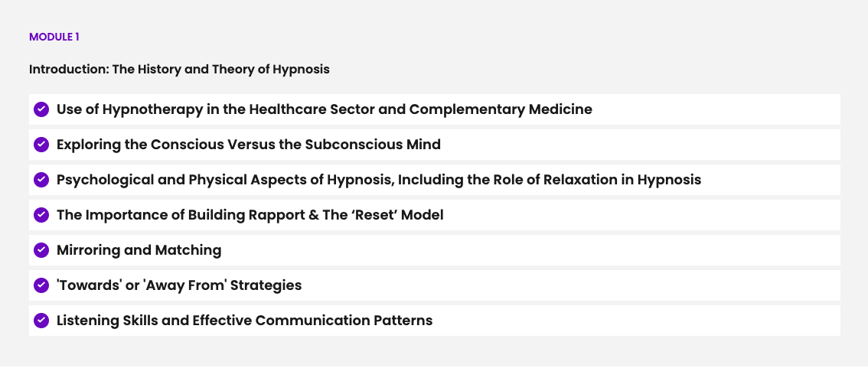
Task: Select the Role of Relaxation in Hypnosis lesson title
Action: (379, 180)
